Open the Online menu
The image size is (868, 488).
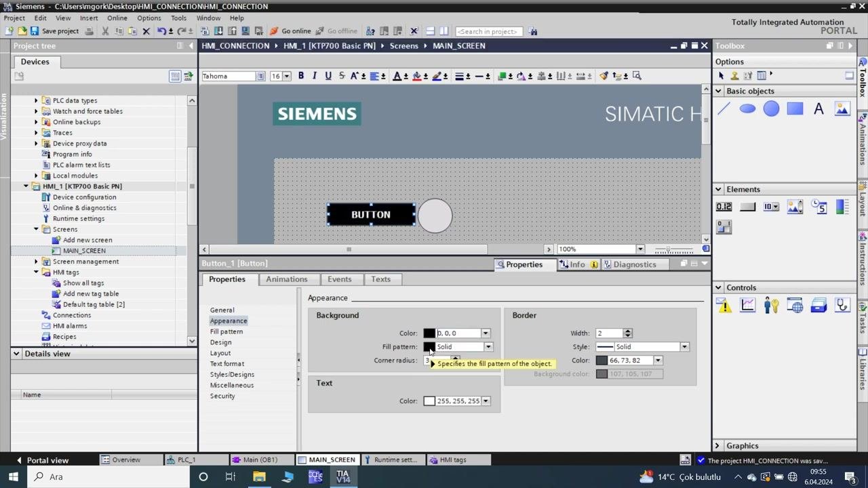pyautogui.click(x=117, y=18)
